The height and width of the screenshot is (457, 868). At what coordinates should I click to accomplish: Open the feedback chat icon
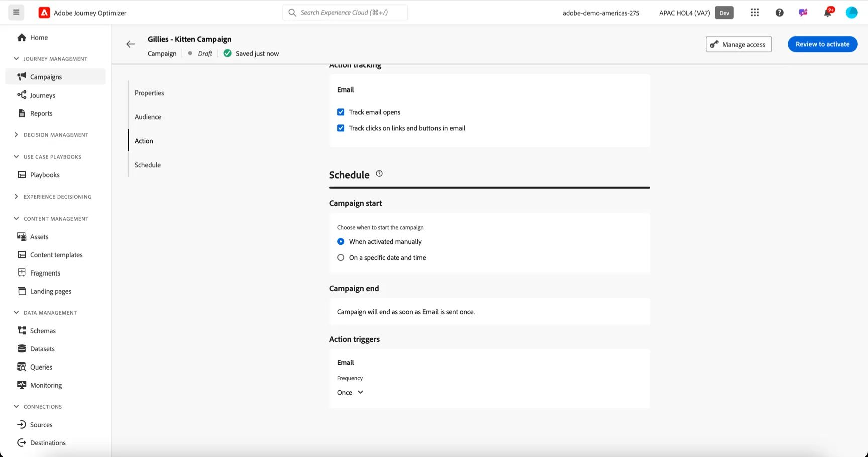(x=803, y=13)
